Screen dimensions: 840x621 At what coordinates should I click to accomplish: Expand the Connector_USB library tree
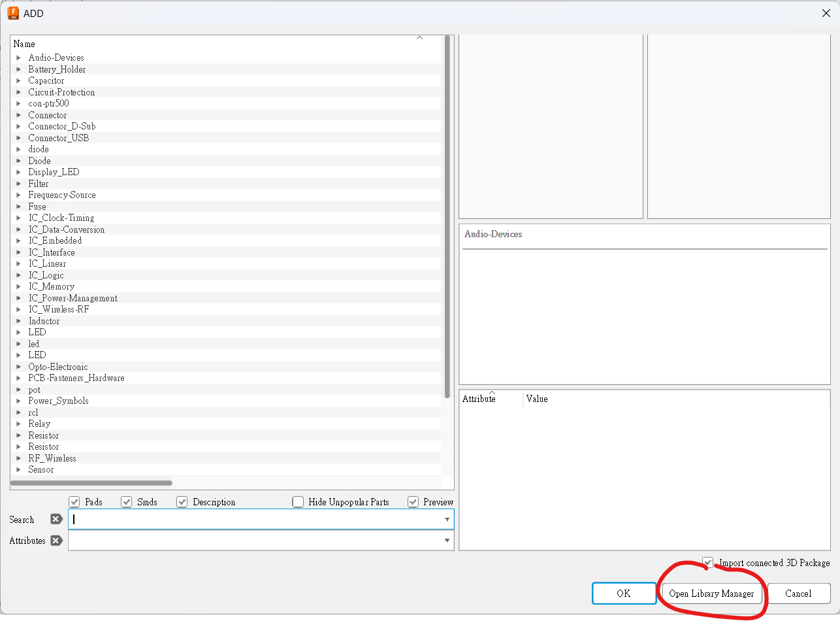coord(18,138)
